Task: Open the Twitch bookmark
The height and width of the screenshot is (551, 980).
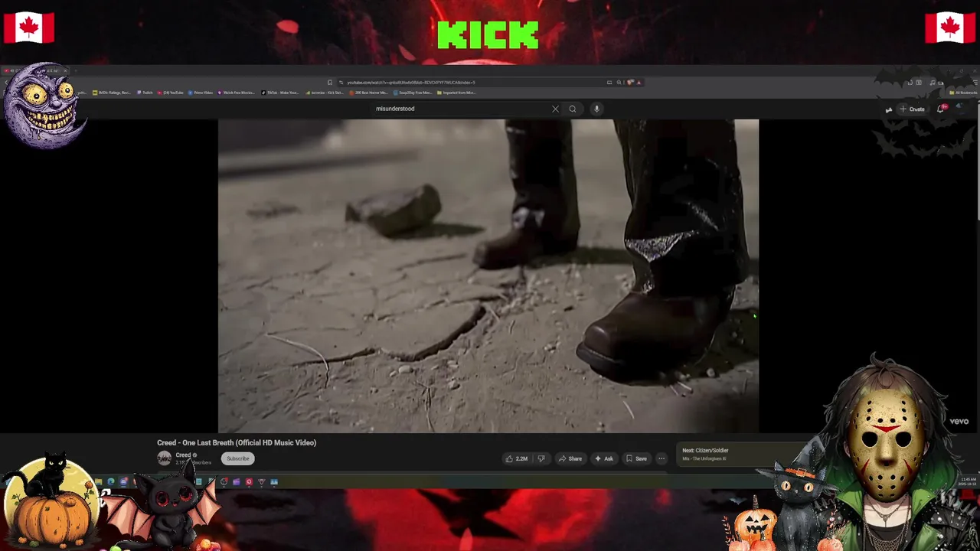Action: (x=145, y=93)
